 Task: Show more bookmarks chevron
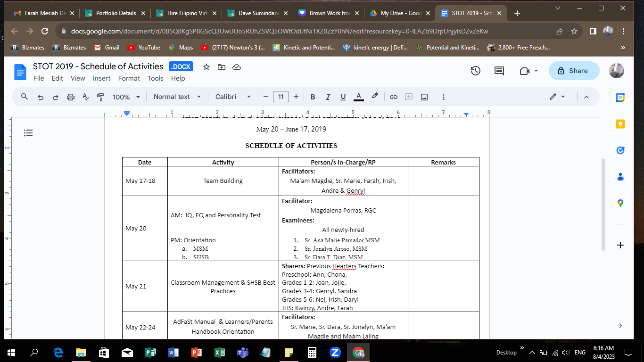coord(623,48)
